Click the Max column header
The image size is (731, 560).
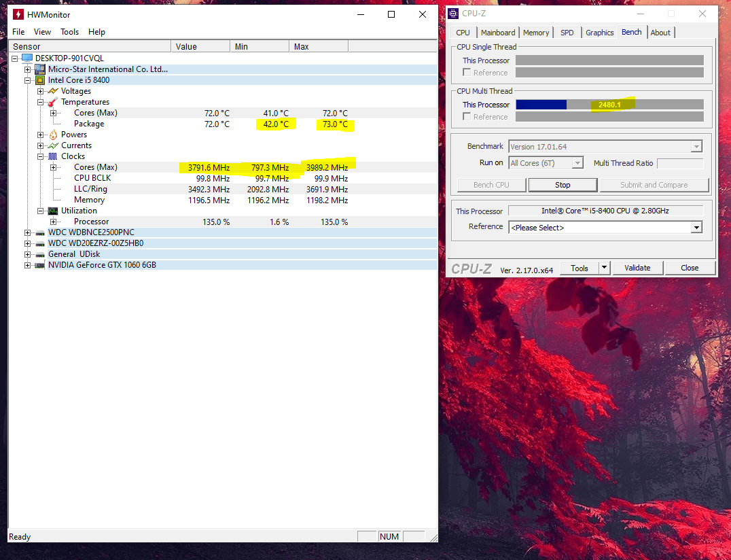click(319, 46)
